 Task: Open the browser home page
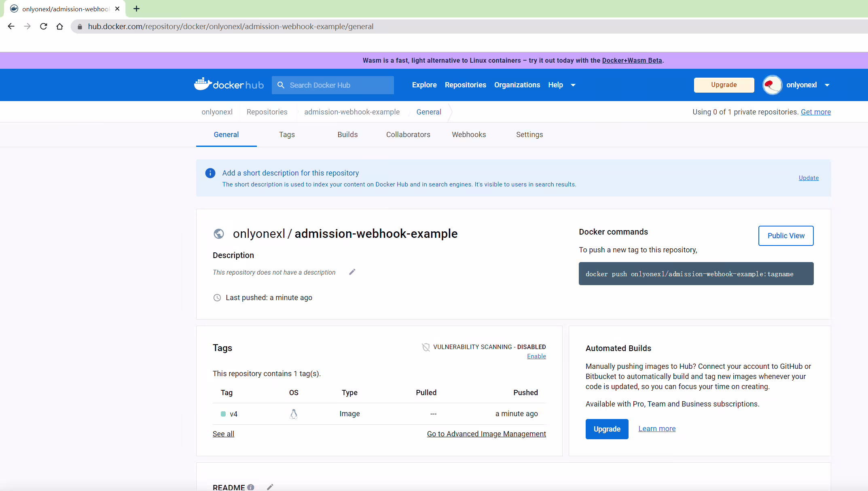[x=60, y=26]
